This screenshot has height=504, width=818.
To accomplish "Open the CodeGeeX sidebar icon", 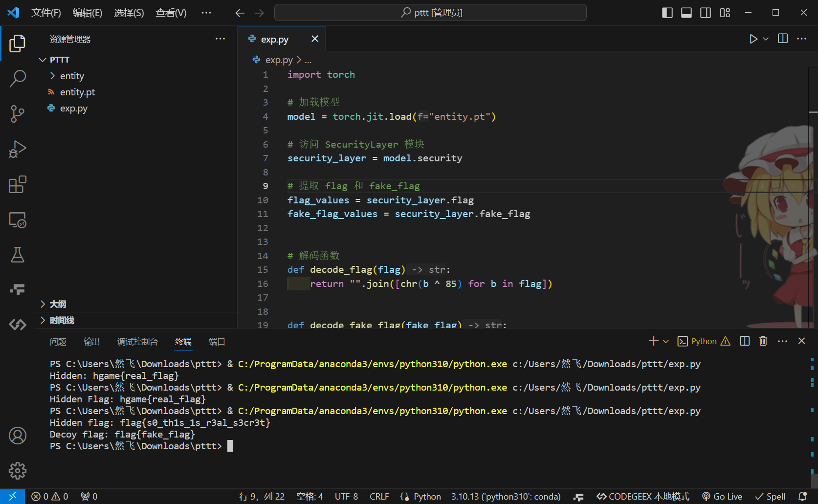I will (x=18, y=325).
